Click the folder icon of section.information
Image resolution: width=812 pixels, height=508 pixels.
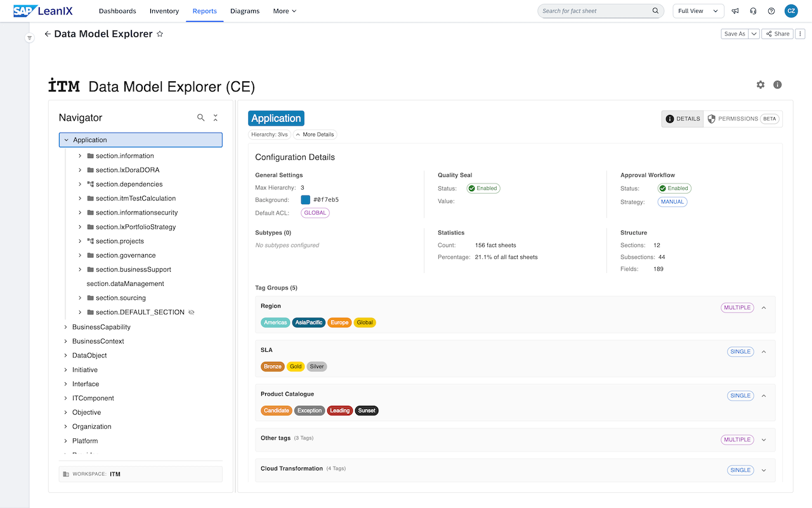(91, 156)
